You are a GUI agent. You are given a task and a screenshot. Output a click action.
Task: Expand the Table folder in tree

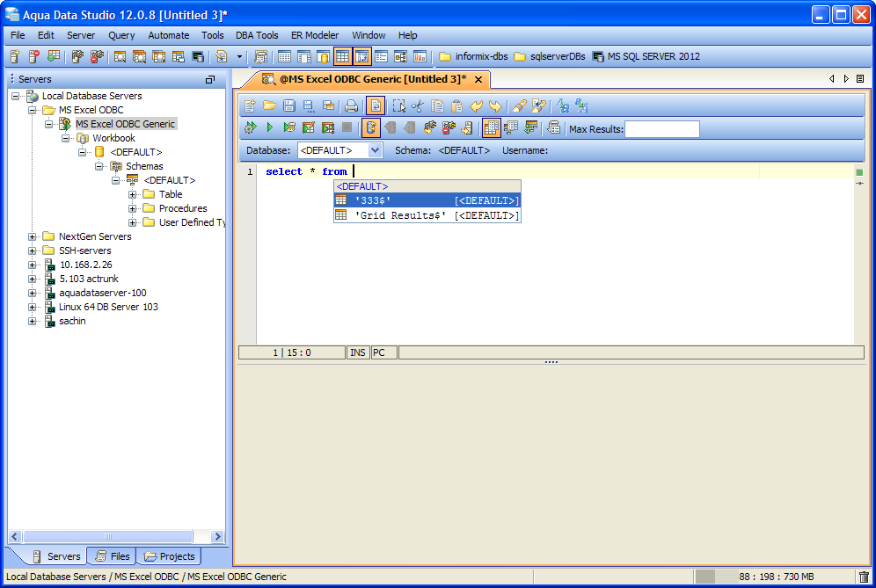pos(133,194)
